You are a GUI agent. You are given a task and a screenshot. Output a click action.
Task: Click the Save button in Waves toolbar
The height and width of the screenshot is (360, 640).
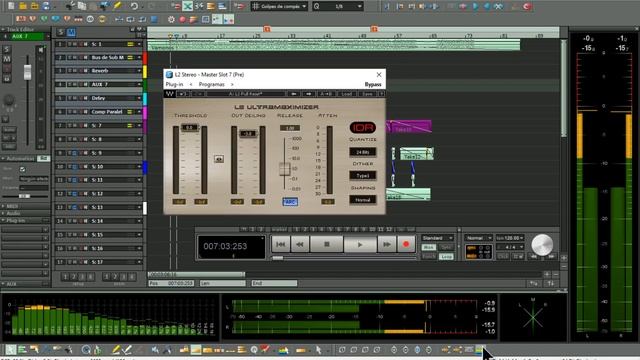(367, 94)
